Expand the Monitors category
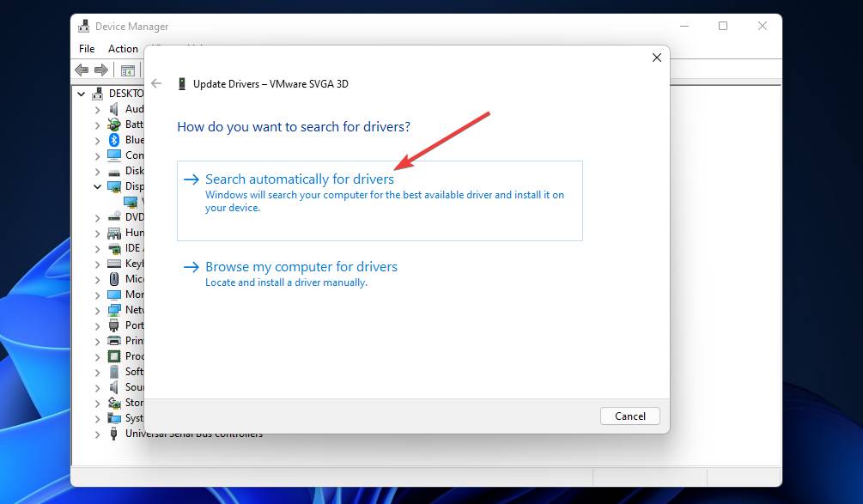 [x=97, y=295]
